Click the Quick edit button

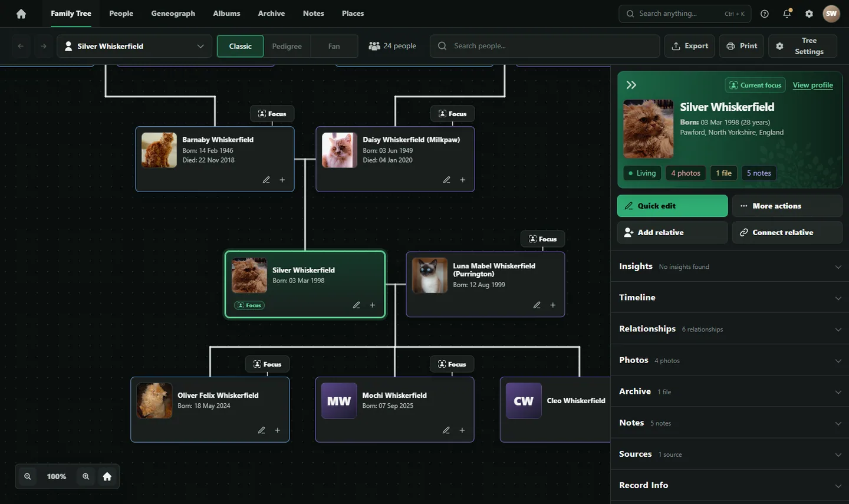(x=673, y=206)
